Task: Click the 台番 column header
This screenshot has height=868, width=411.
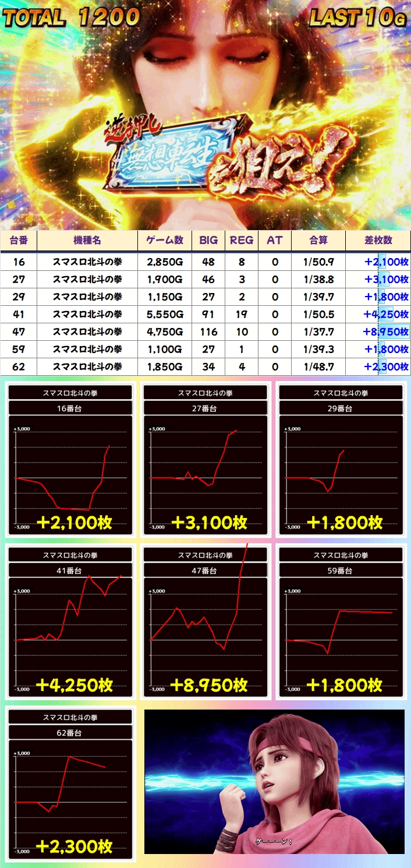Action: pos(19,241)
